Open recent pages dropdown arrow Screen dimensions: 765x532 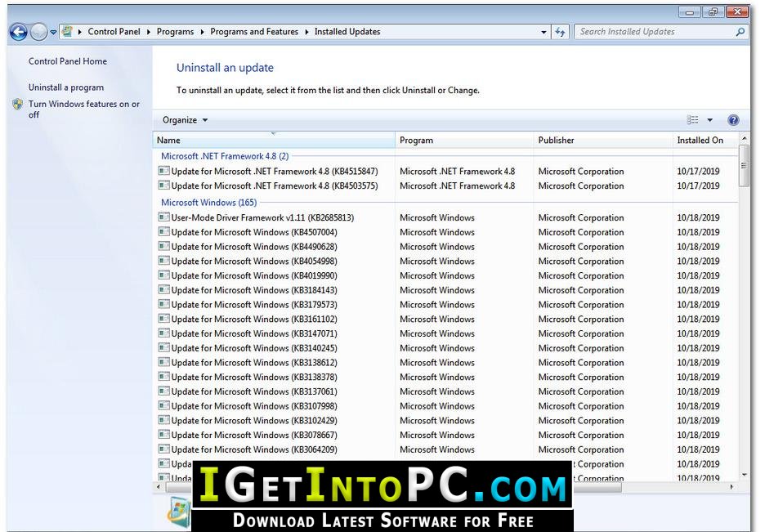pyautogui.click(x=53, y=32)
